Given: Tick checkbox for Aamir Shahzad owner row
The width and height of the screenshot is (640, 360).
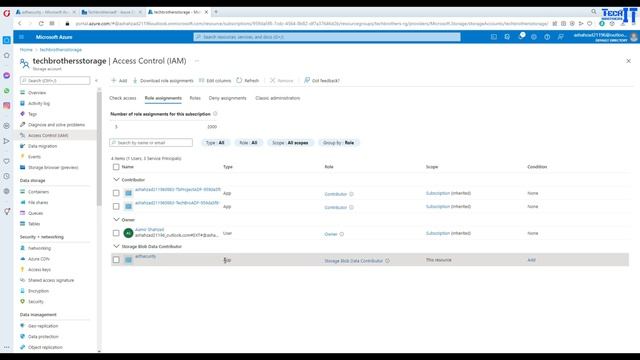Looking at the screenshot, I should (x=116, y=233).
